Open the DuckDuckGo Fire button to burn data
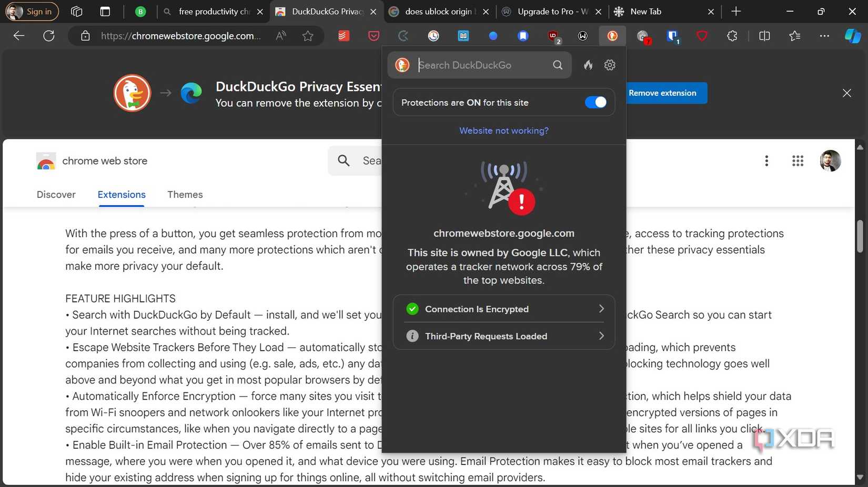The width and height of the screenshot is (868, 487). (x=588, y=65)
